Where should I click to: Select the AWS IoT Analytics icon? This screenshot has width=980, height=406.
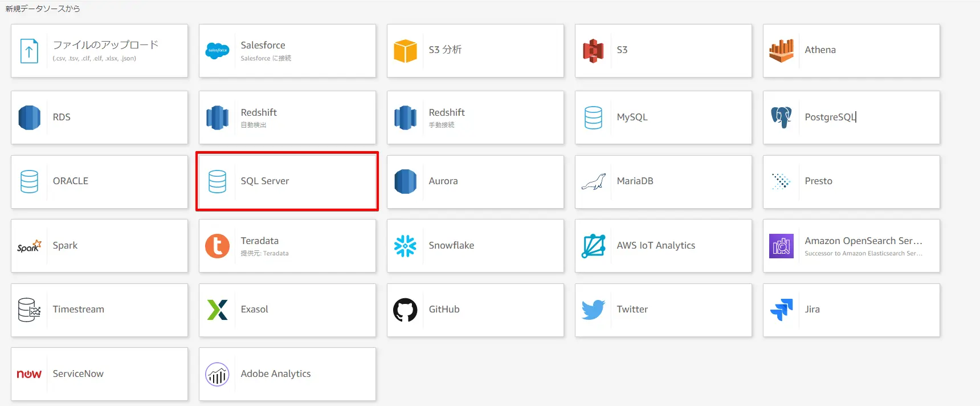click(x=593, y=246)
